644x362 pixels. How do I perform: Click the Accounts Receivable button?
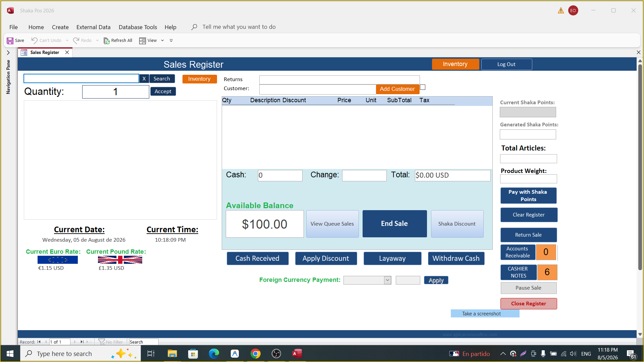[518, 252]
